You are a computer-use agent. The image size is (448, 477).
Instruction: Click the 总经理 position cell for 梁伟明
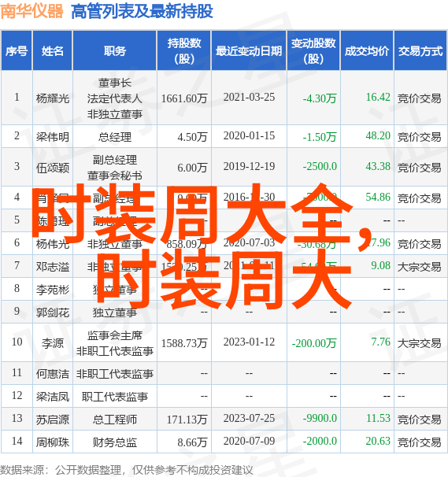point(115,137)
